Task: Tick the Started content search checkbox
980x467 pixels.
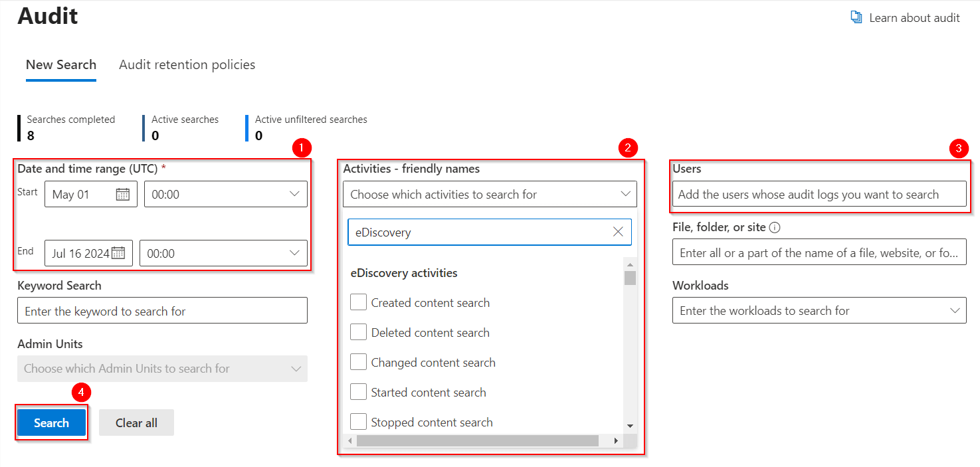Action: click(x=359, y=392)
